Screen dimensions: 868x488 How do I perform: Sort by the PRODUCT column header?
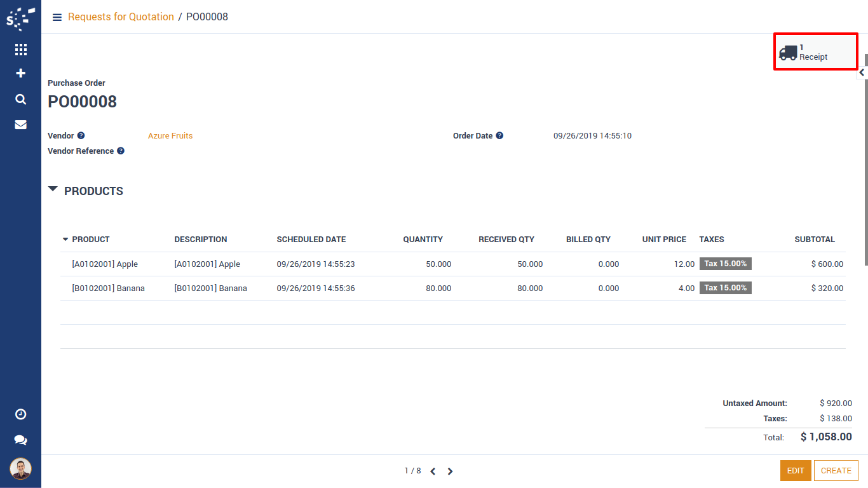pyautogui.click(x=90, y=240)
